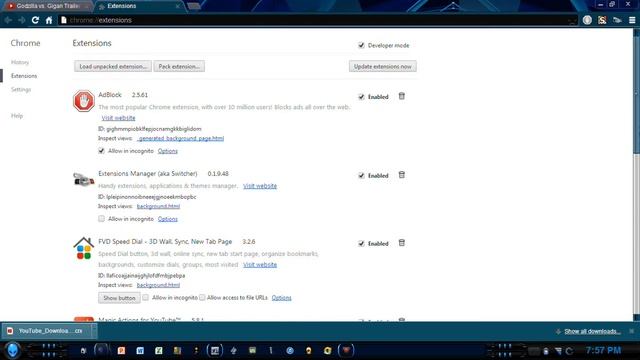The image size is (640, 360).
Task: Open FVD Speed Dial Options link
Action: click(282, 298)
